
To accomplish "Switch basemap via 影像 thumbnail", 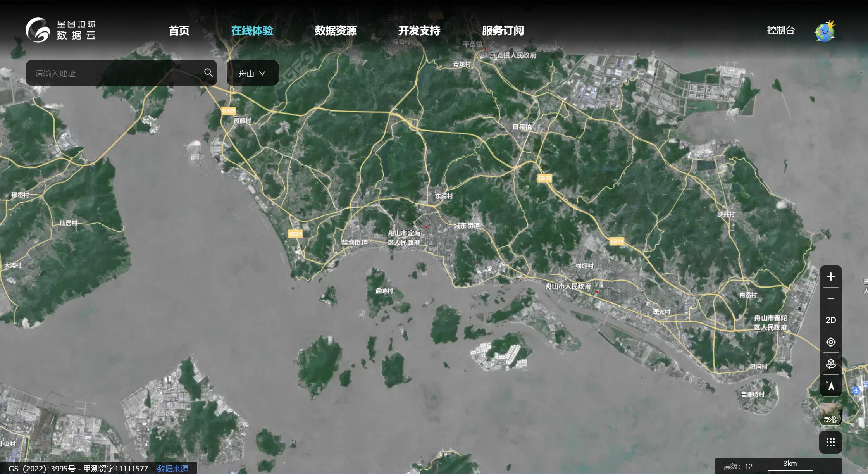I will click(830, 414).
